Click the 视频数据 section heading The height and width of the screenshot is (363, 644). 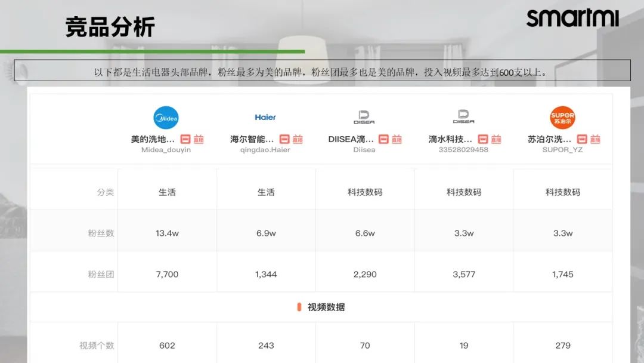326,307
